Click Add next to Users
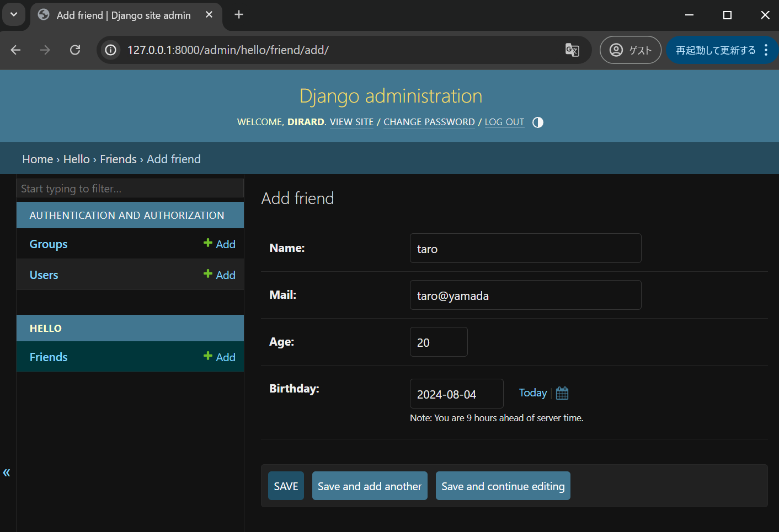The image size is (779, 532). click(x=220, y=275)
